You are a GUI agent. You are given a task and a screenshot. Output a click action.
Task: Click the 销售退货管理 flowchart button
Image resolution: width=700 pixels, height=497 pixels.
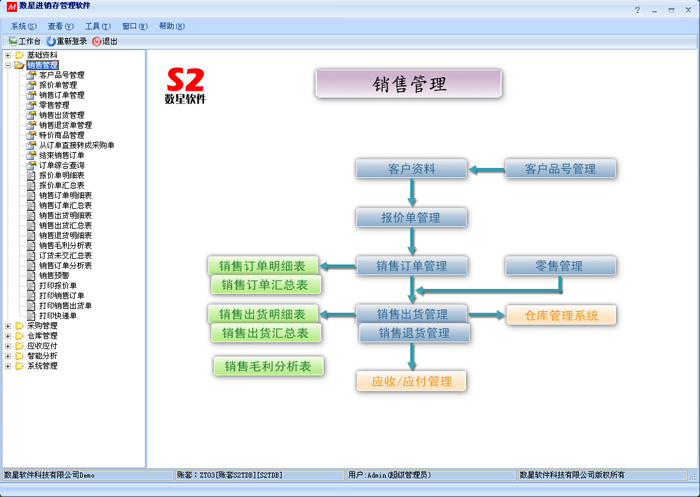pos(414,333)
